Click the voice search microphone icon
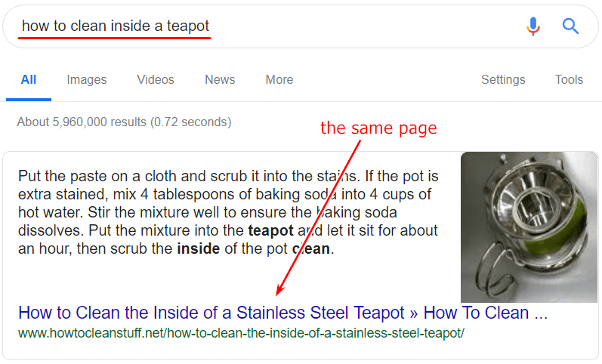 pyautogui.click(x=533, y=26)
